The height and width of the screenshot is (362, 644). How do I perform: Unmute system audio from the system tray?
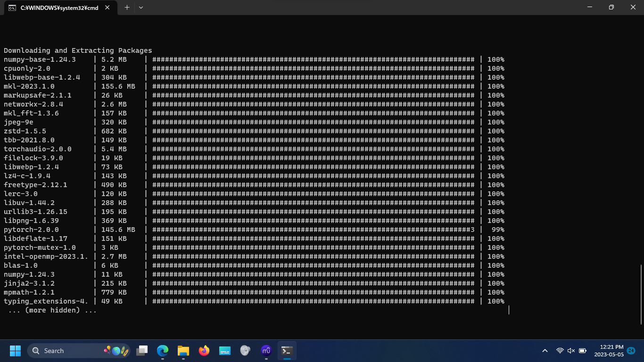[x=570, y=351]
